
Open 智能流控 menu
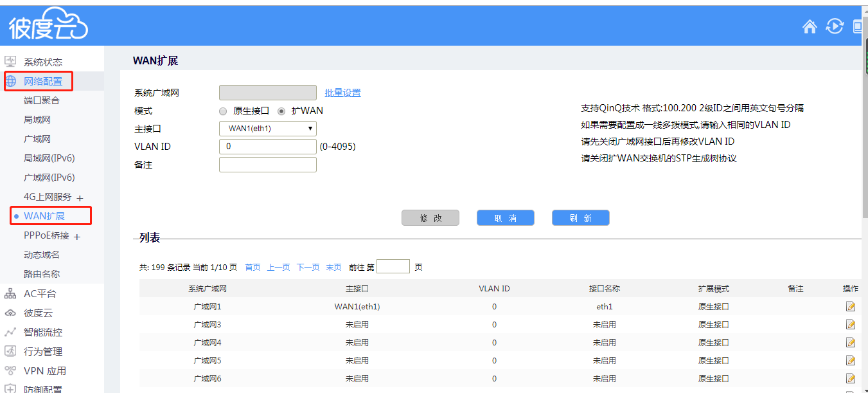pos(43,333)
